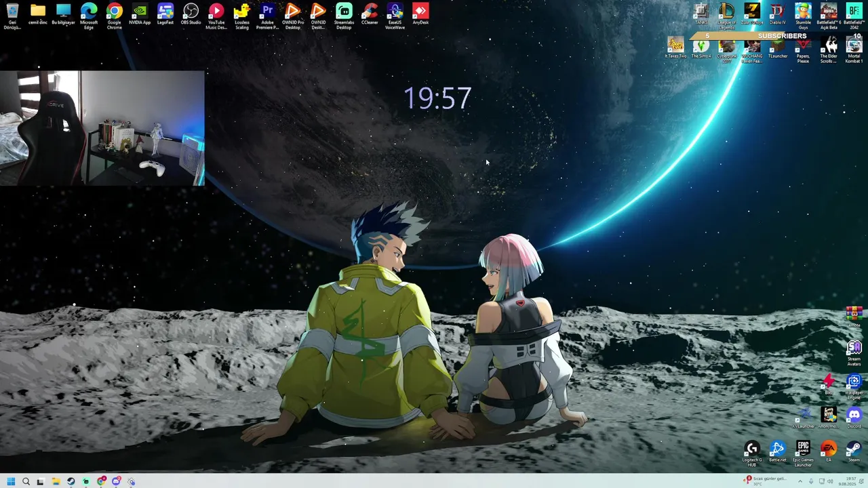Viewport: 868px width, 488px height.
Task: Open the Anonymous desktop shortcut
Action: 829,418
